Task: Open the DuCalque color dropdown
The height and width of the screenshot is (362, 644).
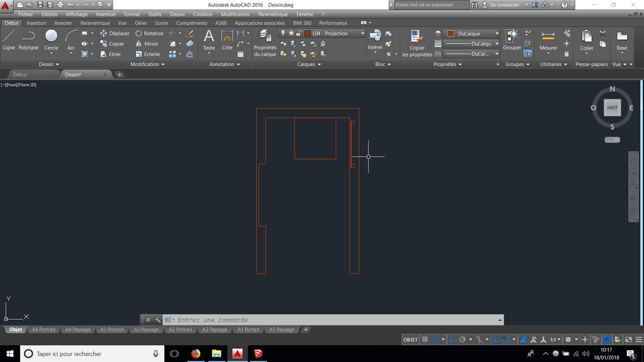Action: point(497,33)
